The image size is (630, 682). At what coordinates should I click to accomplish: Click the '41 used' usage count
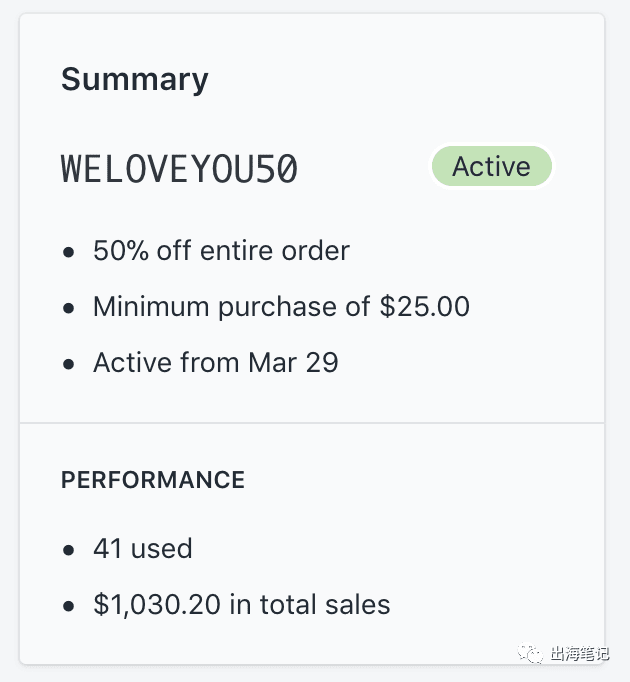coord(143,548)
